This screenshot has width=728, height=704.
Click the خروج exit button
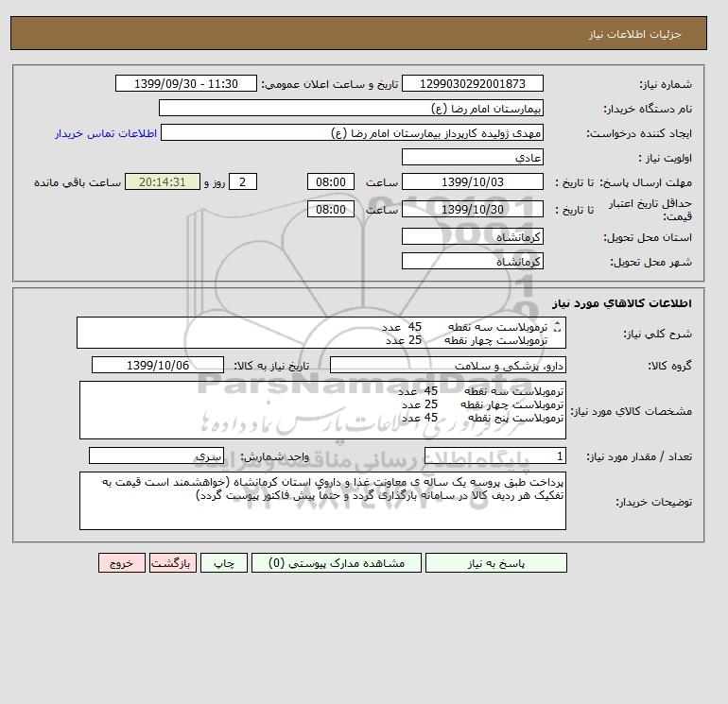[122, 563]
